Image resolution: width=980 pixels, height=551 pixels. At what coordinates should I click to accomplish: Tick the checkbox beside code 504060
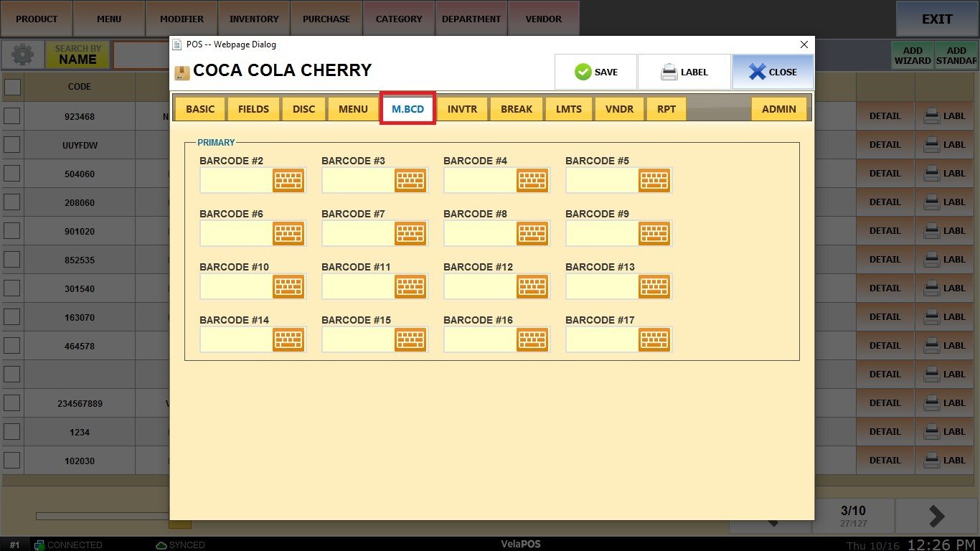[12, 174]
